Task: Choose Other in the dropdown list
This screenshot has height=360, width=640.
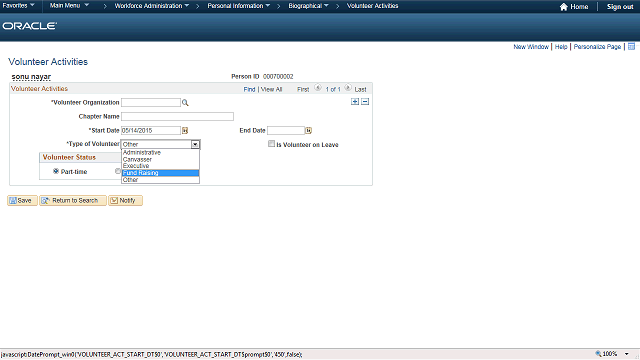Action: (160, 180)
